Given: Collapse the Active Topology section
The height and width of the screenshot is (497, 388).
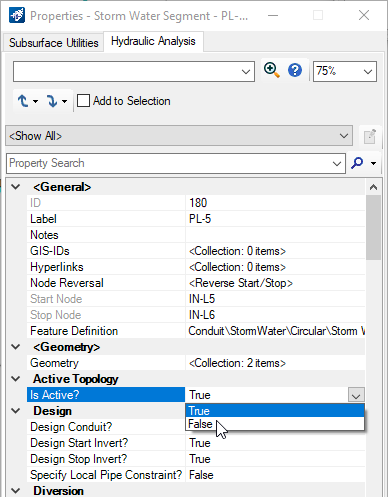Looking at the screenshot, I should [x=16, y=379].
